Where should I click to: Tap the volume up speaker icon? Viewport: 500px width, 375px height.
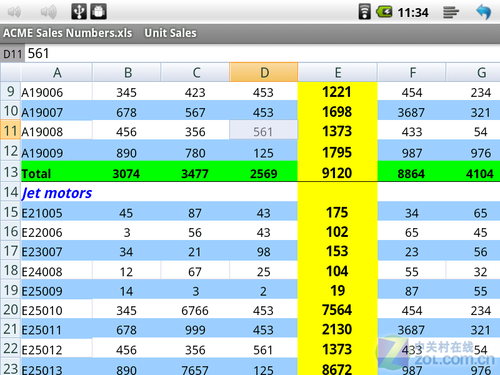point(48,12)
